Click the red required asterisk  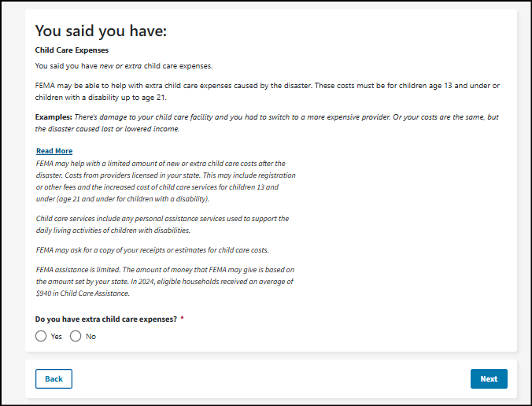(x=183, y=318)
